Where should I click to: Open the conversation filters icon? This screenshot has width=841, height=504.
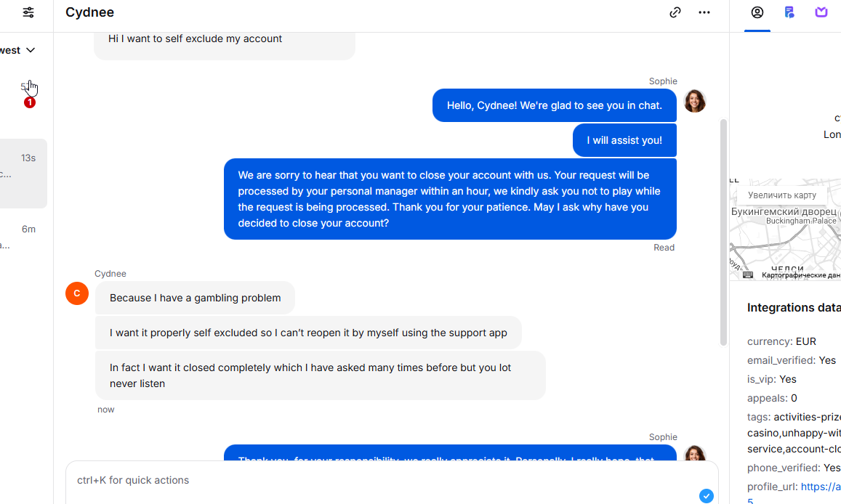point(28,12)
